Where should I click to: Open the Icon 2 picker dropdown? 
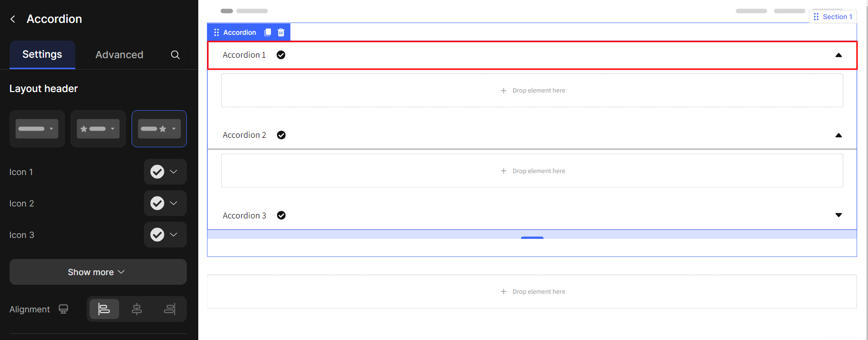165,203
